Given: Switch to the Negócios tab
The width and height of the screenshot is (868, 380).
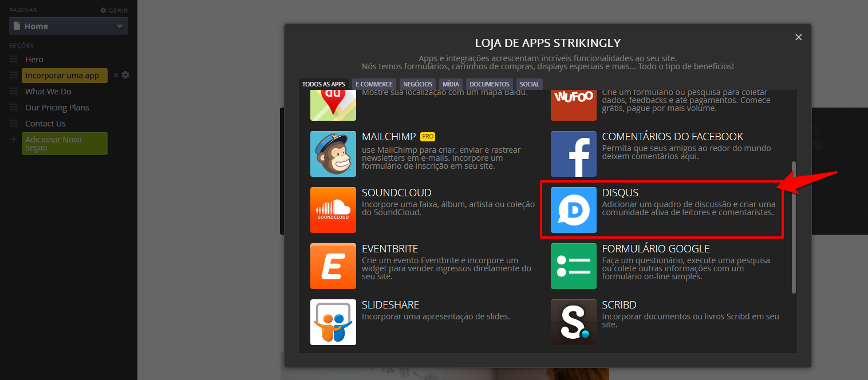Looking at the screenshot, I should pos(417,84).
